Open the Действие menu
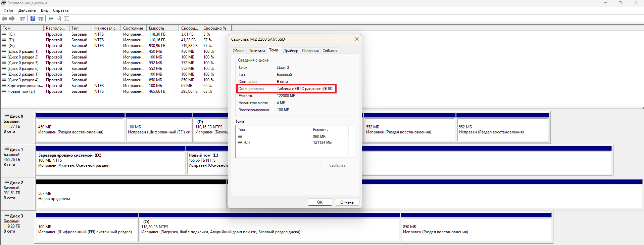Image resolution: width=644 pixels, height=245 pixels. [27, 10]
